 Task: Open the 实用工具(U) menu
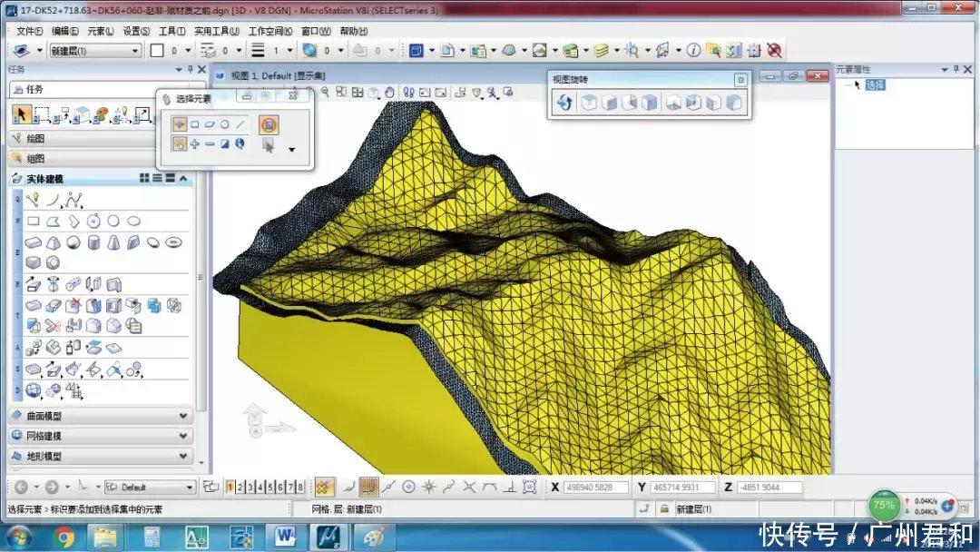point(217,31)
